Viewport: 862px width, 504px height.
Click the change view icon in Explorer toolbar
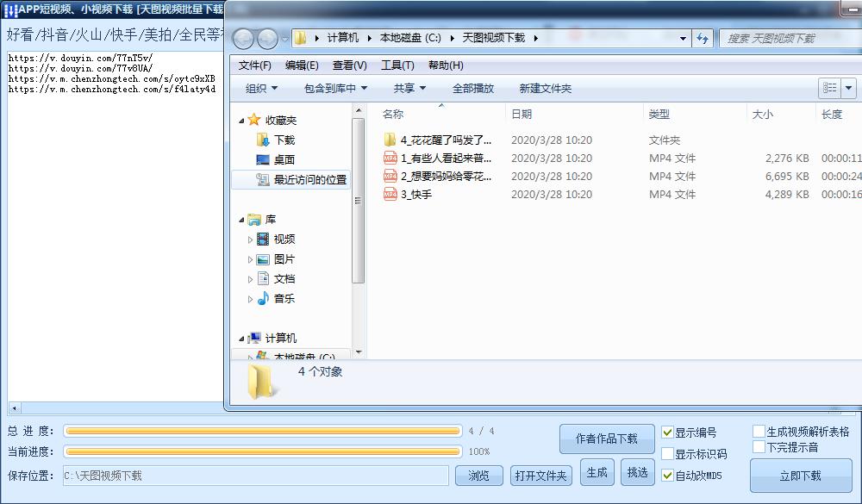point(829,88)
